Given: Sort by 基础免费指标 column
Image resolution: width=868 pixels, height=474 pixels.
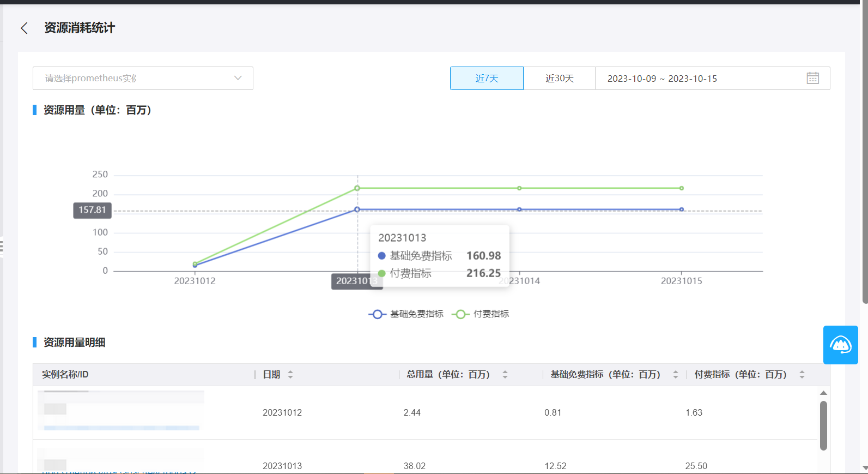Looking at the screenshot, I should pyautogui.click(x=676, y=375).
